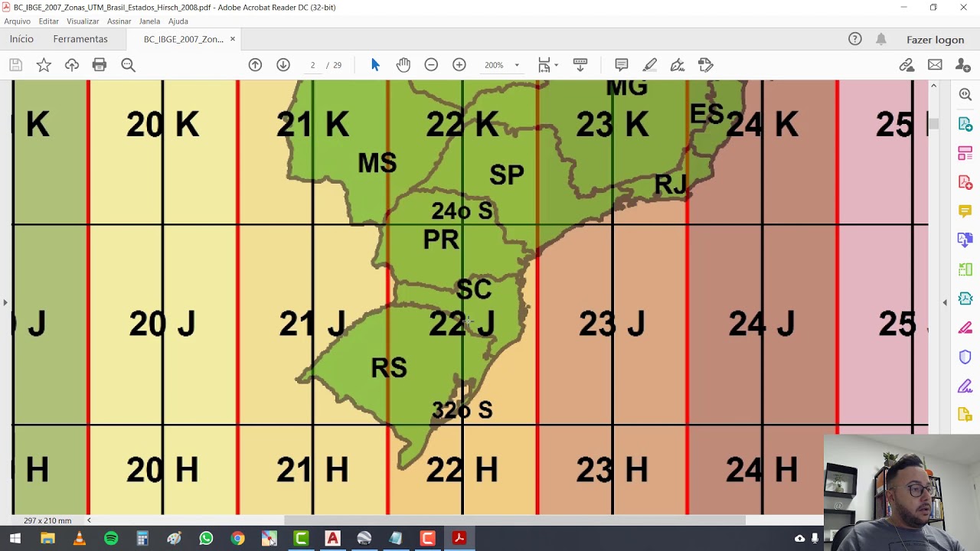Open the stamp tool

tap(706, 65)
